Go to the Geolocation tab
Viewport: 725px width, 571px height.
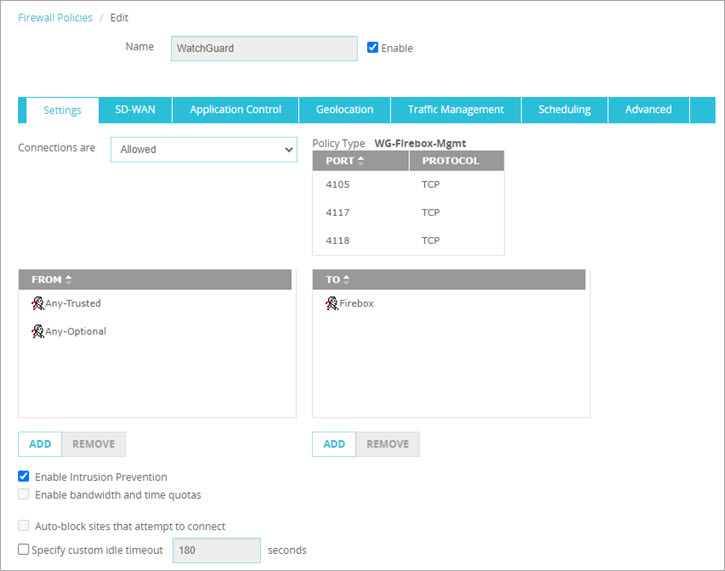344,110
